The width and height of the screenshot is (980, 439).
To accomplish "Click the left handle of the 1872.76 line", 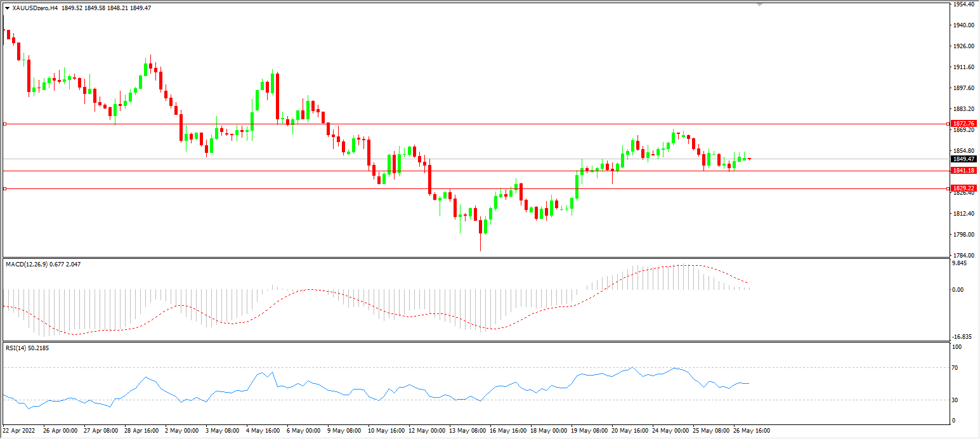I will (x=5, y=124).
